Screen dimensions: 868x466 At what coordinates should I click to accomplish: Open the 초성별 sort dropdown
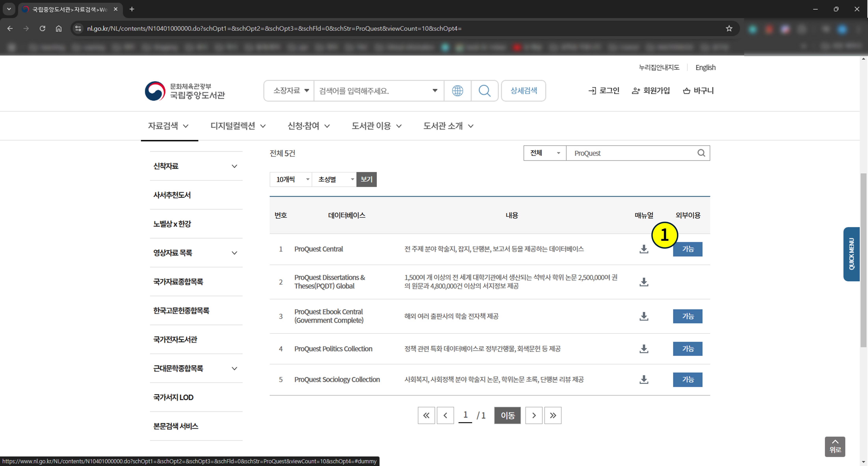[334, 180]
